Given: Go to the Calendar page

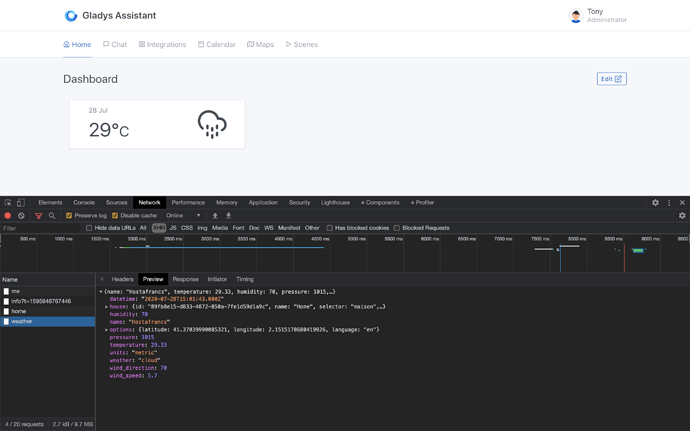Looking at the screenshot, I should pos(217,44).
